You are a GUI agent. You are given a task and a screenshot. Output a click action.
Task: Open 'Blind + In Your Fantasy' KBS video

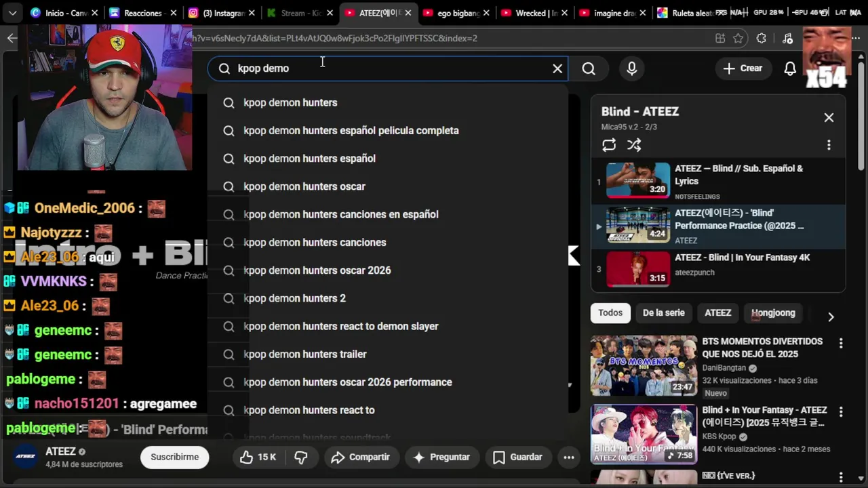pos(644,434)
